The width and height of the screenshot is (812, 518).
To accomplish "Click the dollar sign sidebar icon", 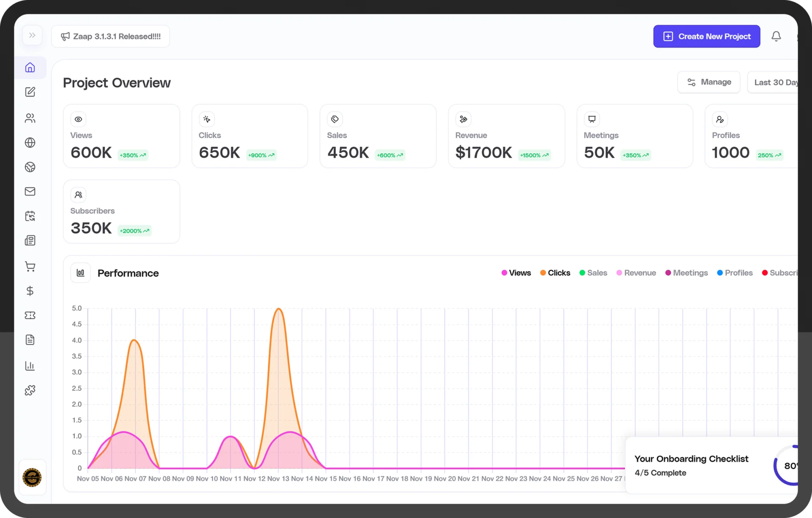I will [30, 291].
